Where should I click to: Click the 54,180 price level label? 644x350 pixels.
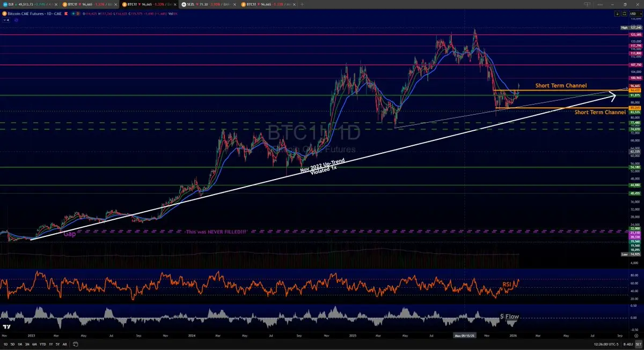pyautogui.click(x=635, y=167)
